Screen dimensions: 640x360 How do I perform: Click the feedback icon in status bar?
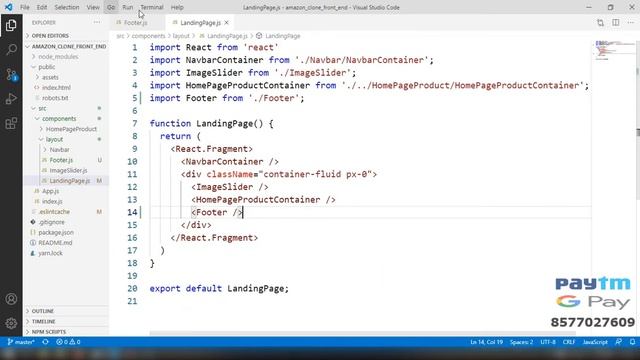(x=619, y=342)
